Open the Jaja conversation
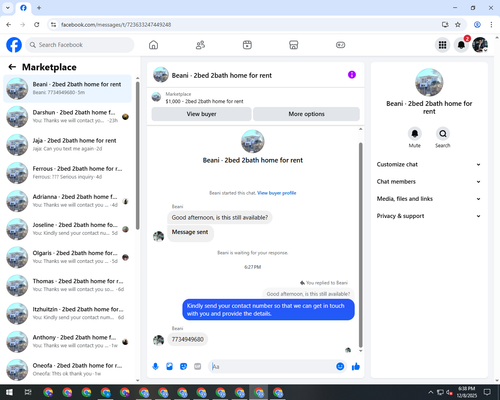Screen dimensions: 500x400 click(x=67, y=144)
